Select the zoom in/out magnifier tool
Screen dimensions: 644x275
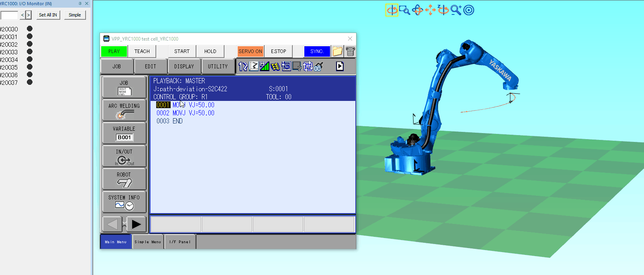[456, 10]
